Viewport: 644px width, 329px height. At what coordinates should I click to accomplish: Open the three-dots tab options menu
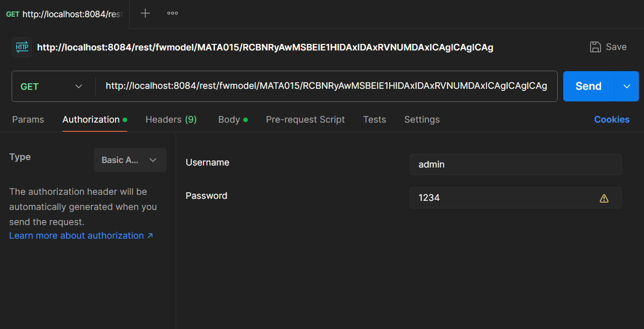click(x=173, y=14)
